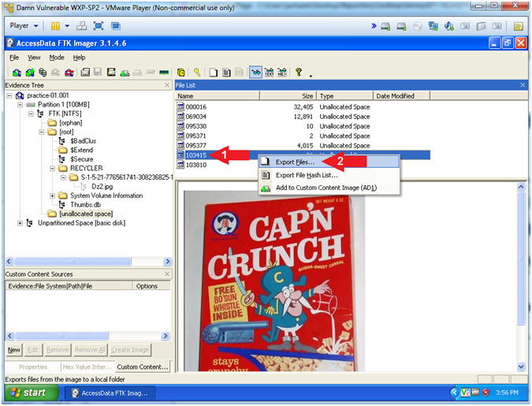Click the first VMware hard disk device icon

[385, 26]
